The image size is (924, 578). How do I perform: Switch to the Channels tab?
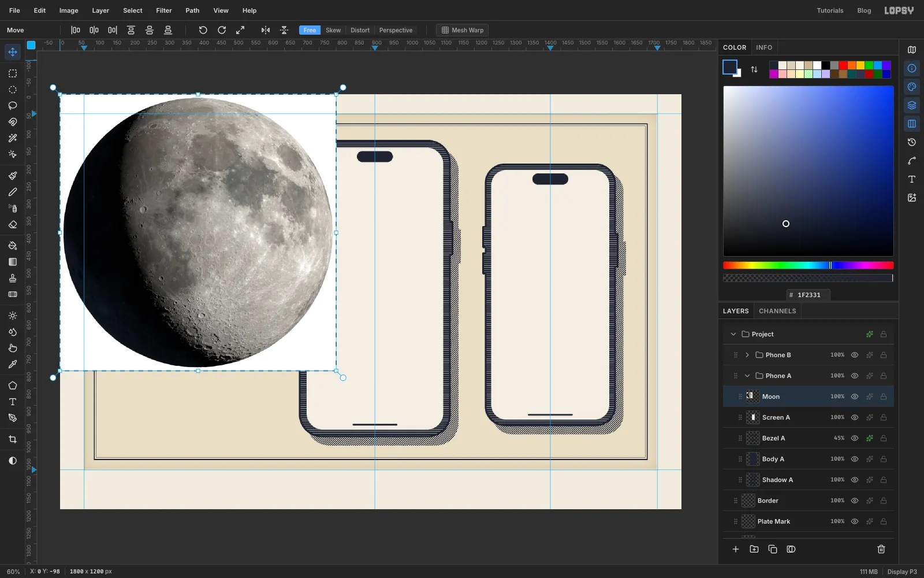point(777,311)
